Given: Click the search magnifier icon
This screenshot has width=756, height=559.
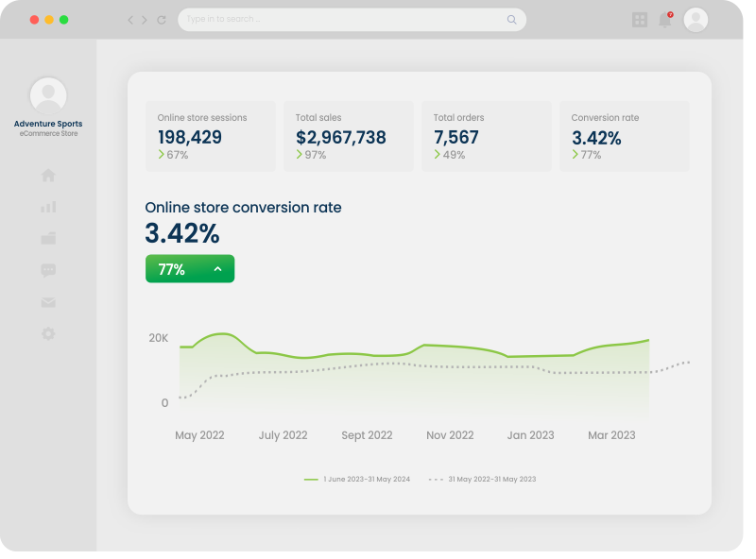Looking at the screenshot, I should [x=511, y=20].
